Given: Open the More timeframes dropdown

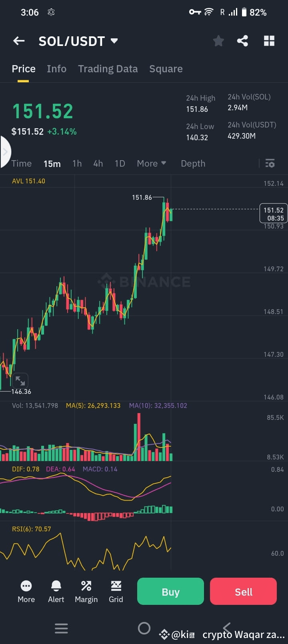Looking at the screenshot, I should (x=151, y=163).
